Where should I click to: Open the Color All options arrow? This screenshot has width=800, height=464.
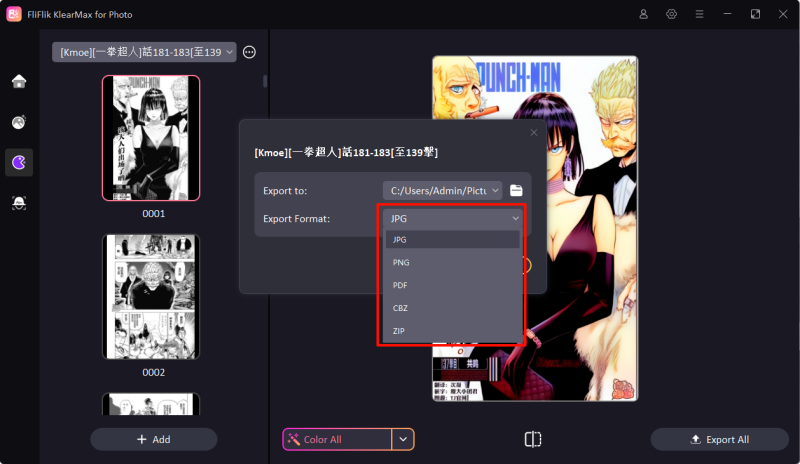pyautogui.click(x=403, y=439)
